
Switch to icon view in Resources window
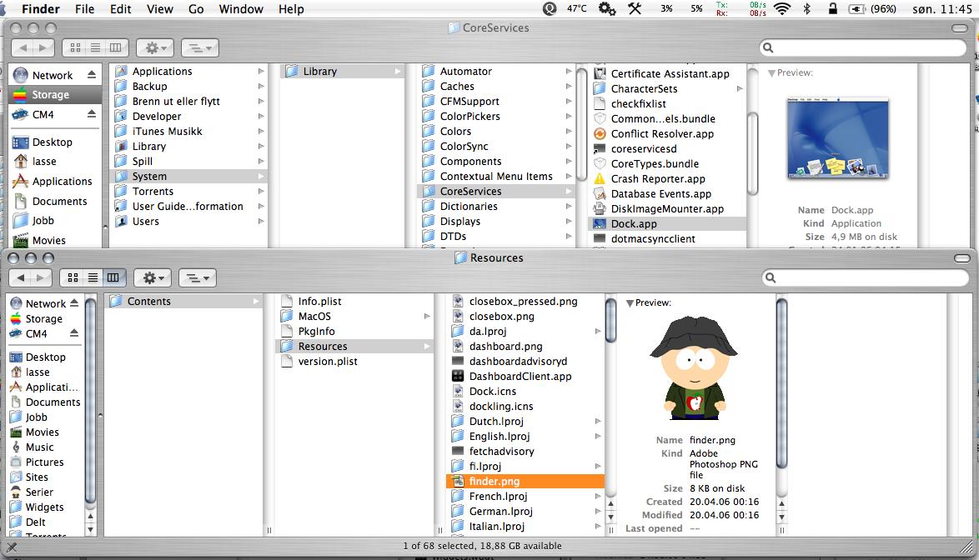[73, 277]
